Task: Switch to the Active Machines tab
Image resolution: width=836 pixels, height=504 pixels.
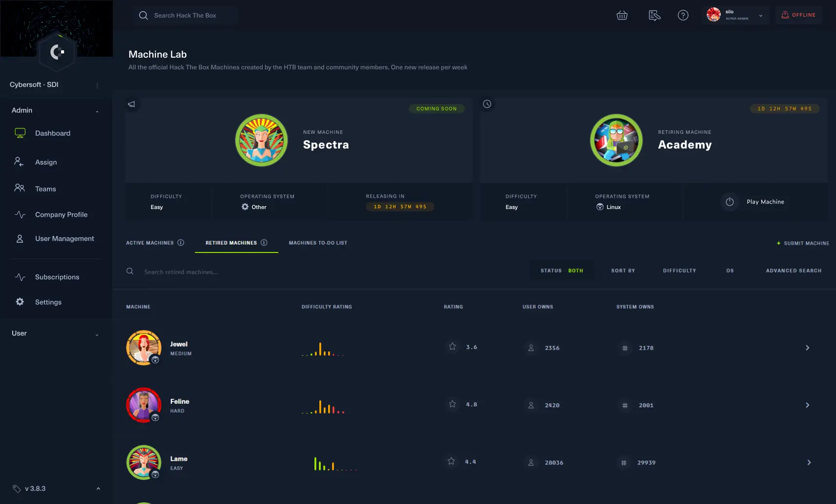Action: 149,243
